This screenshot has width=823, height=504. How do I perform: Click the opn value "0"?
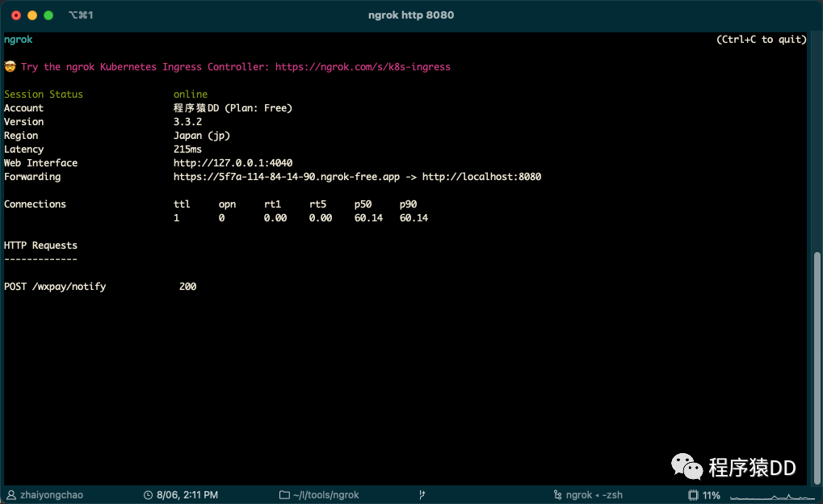221,217
